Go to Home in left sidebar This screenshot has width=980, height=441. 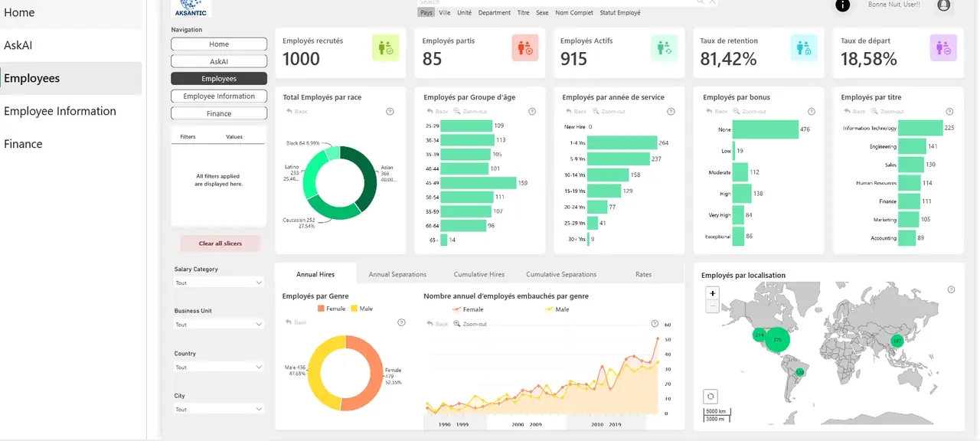pyautogui.click(x=70, y=12)
